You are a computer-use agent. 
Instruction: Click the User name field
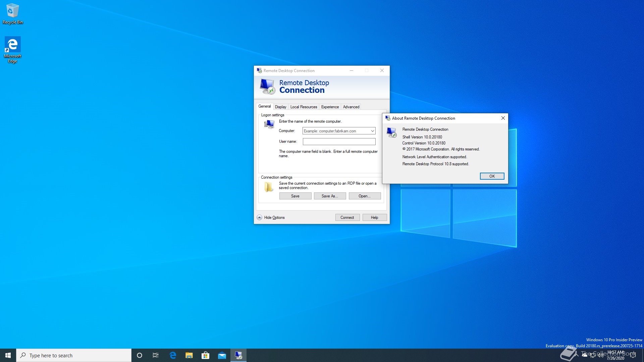click(339, 142)
